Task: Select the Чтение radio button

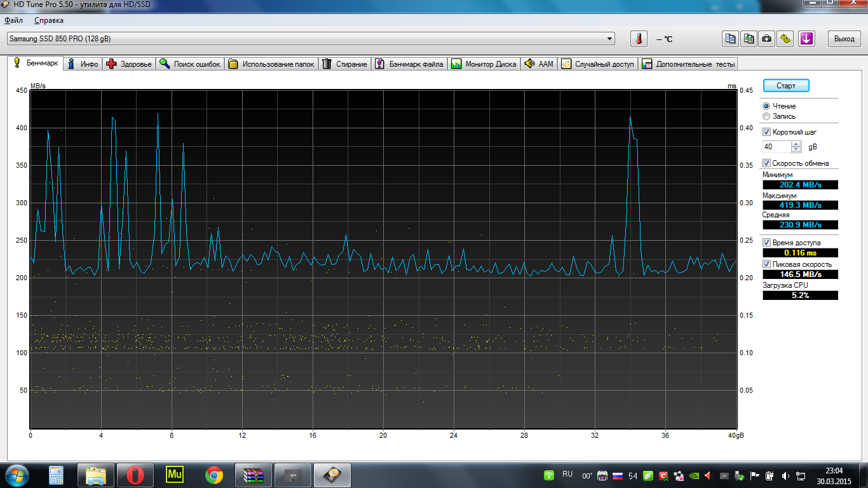Action: 766,106
